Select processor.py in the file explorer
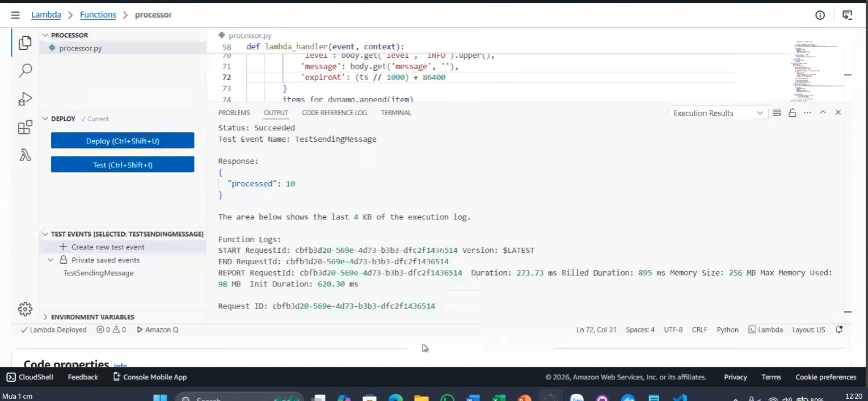This screenshot has height=401, width=868. pos(123,48)
